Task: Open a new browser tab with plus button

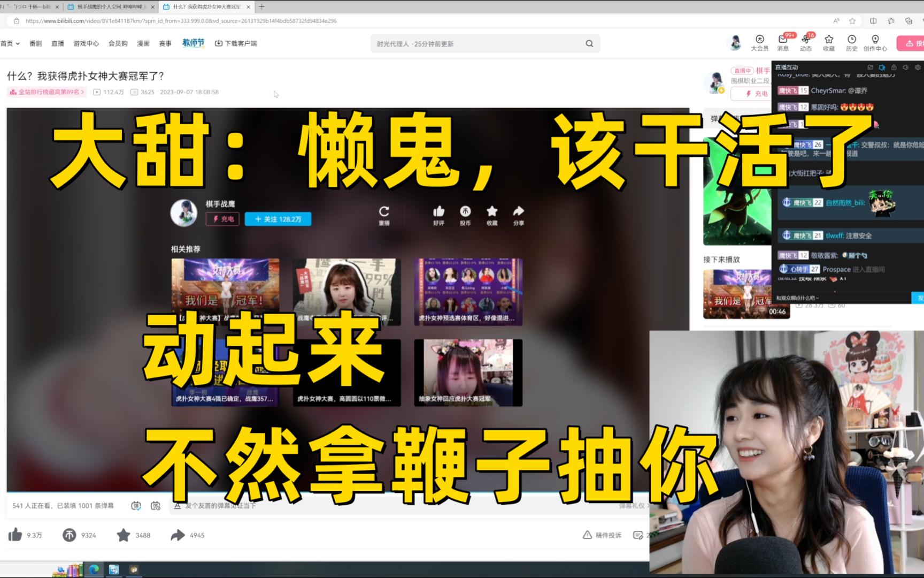Action: [261, 7]
